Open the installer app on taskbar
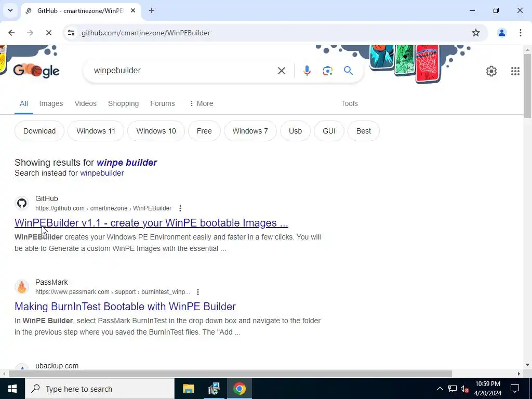Viewport: 532px width, 399px height. pyautogui.click(x=214, y=389)
